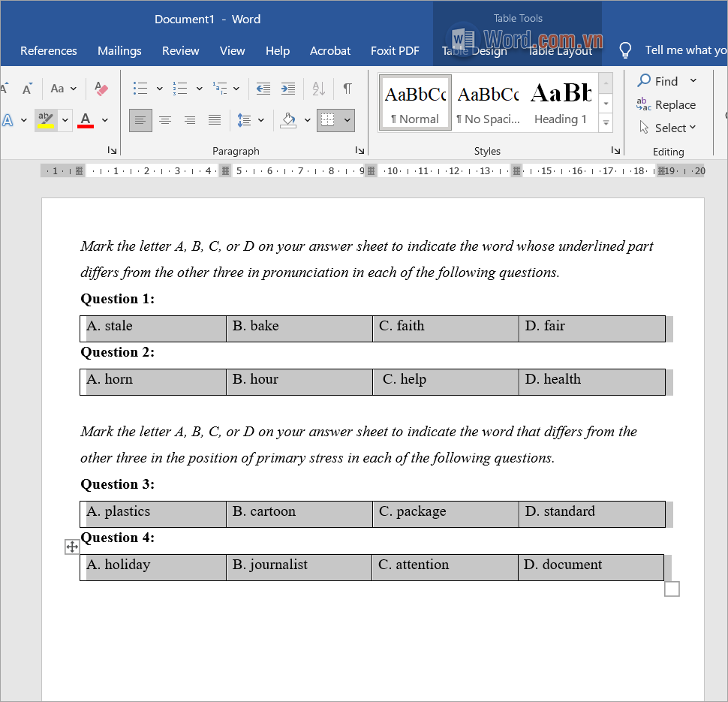Viewport: 728px width, 702px height.
Task: Expand numbering library dropdown arrow
Action: click(199, 89)
